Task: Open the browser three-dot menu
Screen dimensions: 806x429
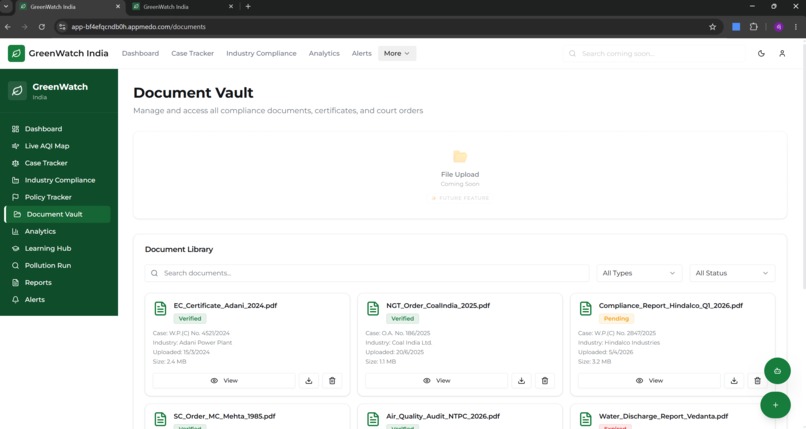Action: (796, 27)
